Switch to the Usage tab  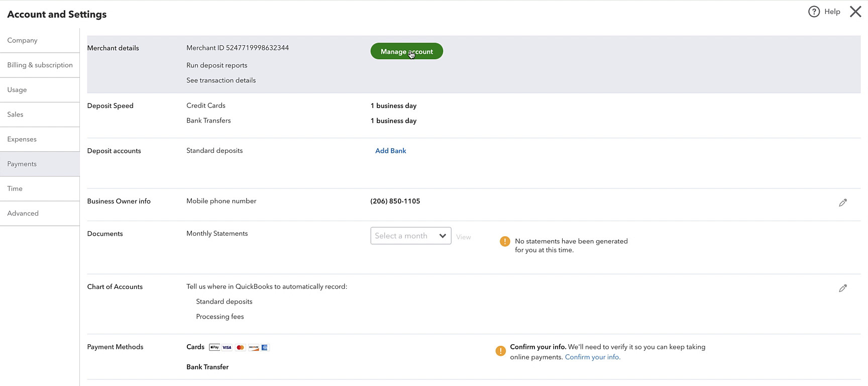tap(40, 89)
